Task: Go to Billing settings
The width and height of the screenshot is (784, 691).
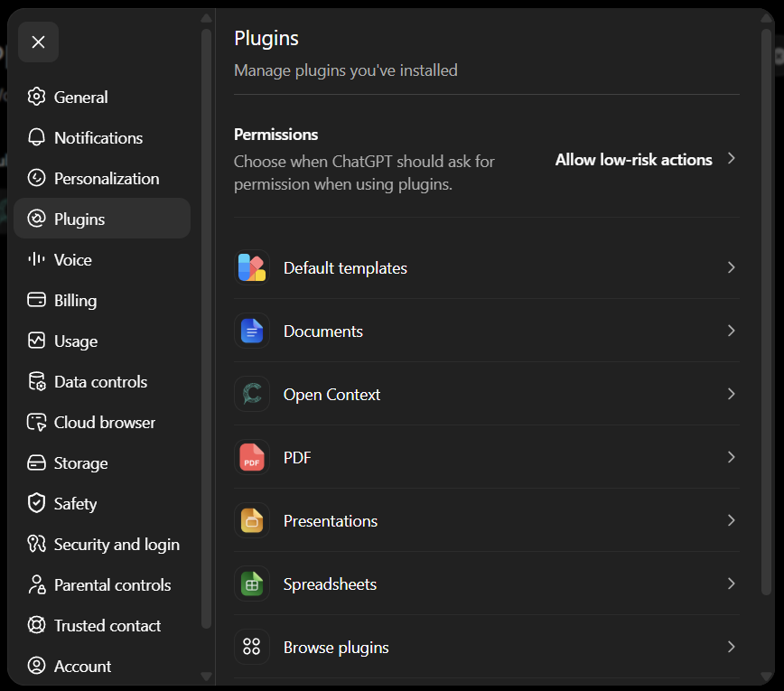Action: 102,300
